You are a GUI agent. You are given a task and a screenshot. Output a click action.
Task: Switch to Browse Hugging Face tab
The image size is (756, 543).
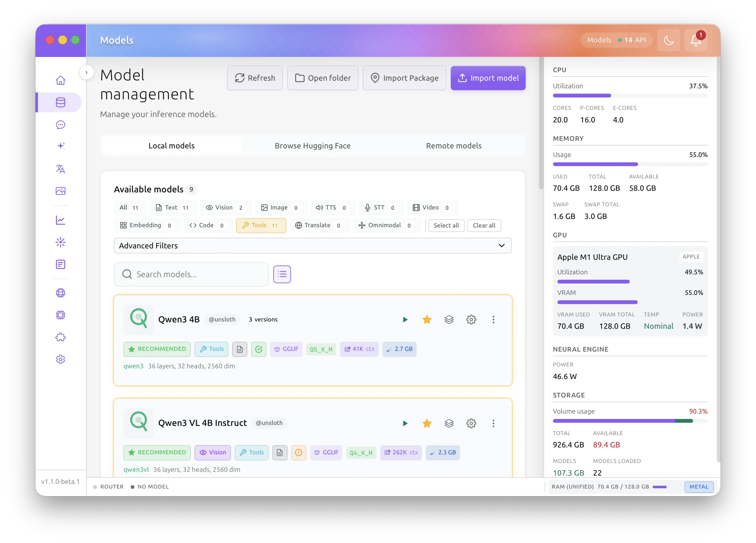point(312,146)
